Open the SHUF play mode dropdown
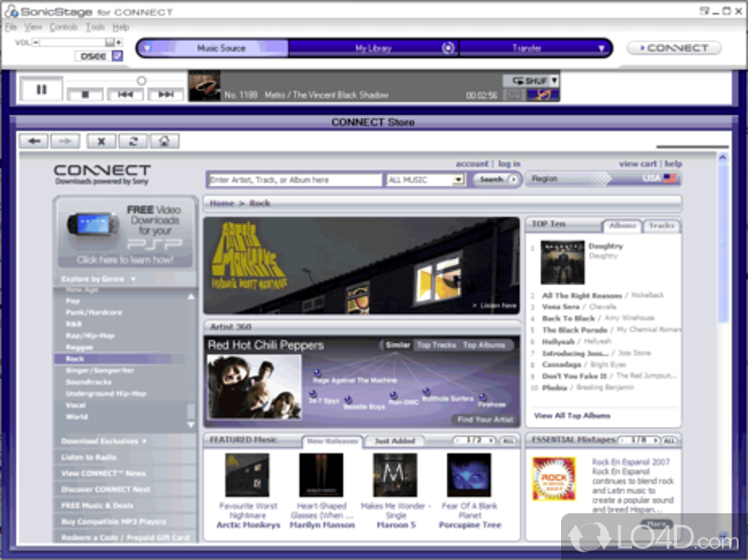Image resolution: width=748 pixels, height=560 pixels. [x=554, y=80]
